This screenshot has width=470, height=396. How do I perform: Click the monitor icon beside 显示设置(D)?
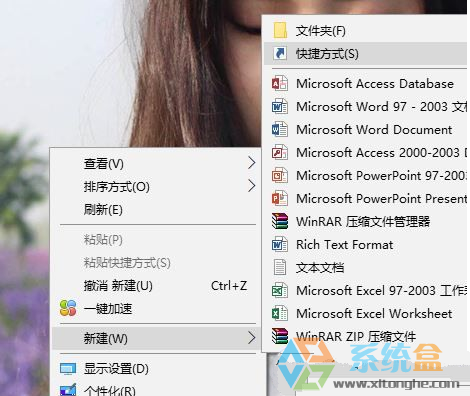(x=68, y=369)
